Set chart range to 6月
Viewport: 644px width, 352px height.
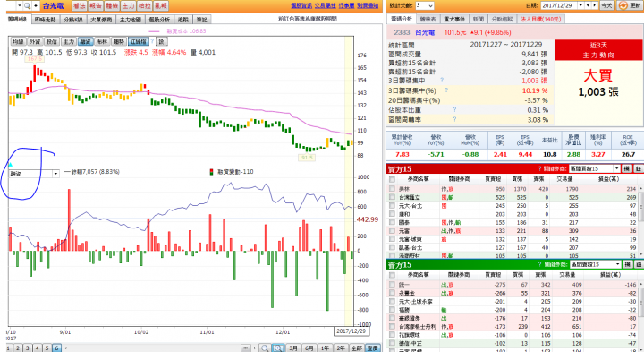pos(309,348)
